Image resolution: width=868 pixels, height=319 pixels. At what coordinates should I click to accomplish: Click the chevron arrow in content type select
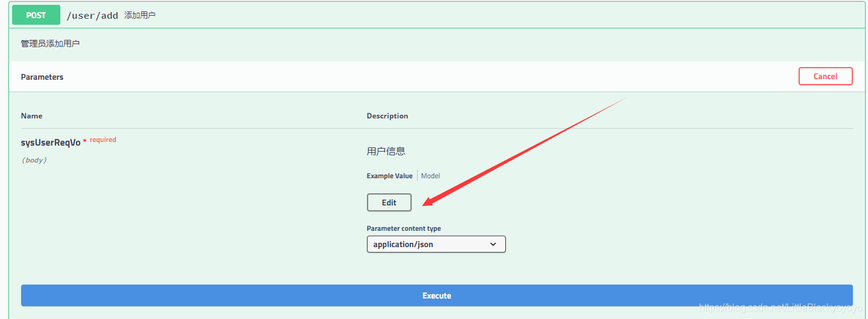[x=493, y=244]
